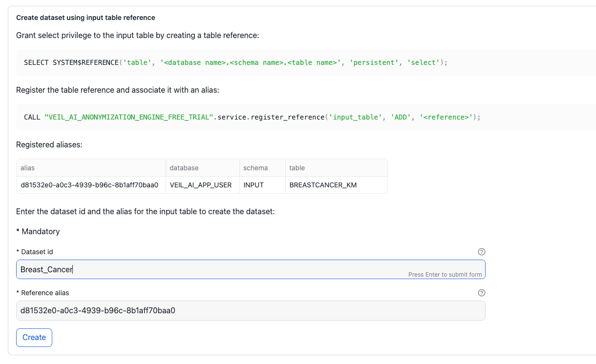Select the VEIL_AI_APP_USER database cell
596x364 pixels.
202,185
